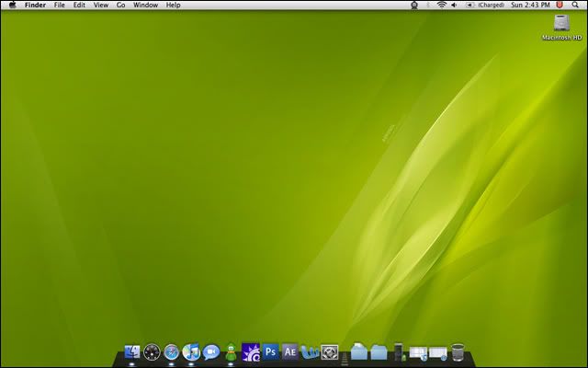Open the Help menu
The image size is (588, 368).
pyautogui.click(x=174, y=5)
